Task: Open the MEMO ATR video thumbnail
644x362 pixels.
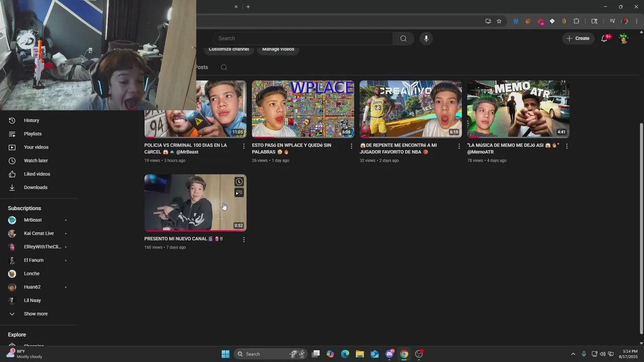Action: (x=518, y=109)
